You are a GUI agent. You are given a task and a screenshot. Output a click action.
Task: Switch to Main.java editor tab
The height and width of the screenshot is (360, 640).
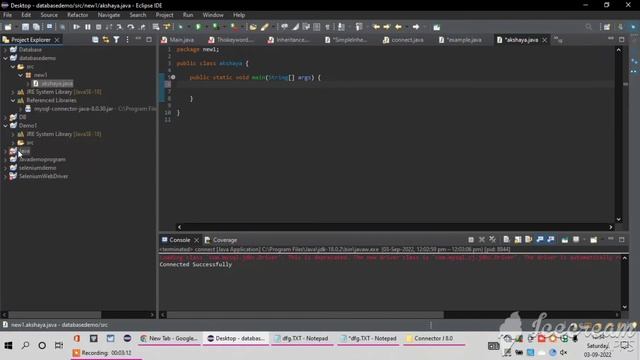coord(178,40)
